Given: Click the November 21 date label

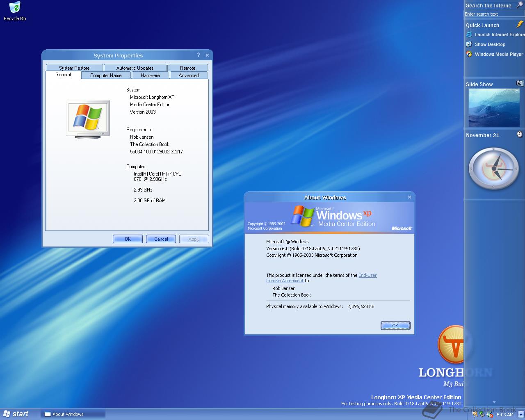Looking at the screenshot, I should [483, 135].
